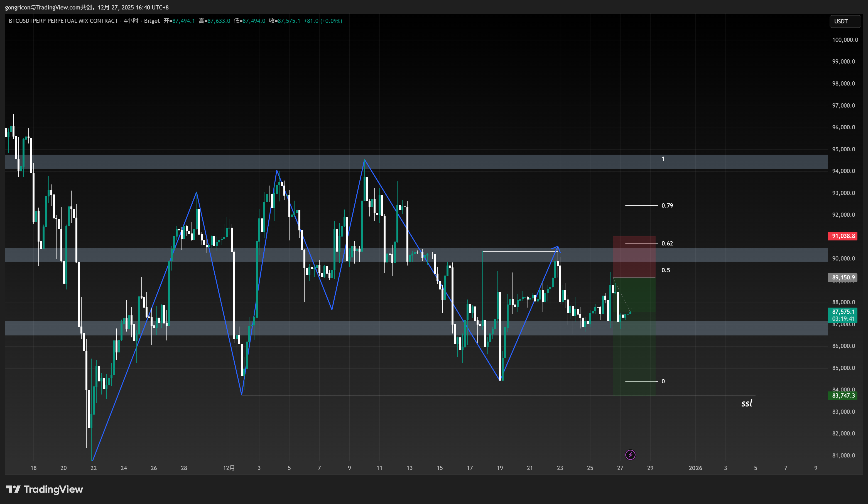Click the 高=87,633.0 high value
This screenshot has width=868, height=504.
pos(214,21)
